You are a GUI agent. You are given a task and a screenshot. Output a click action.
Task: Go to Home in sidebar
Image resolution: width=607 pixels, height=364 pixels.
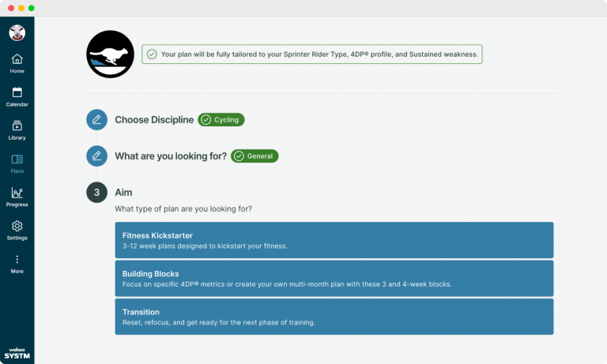(x=17, y=63)
